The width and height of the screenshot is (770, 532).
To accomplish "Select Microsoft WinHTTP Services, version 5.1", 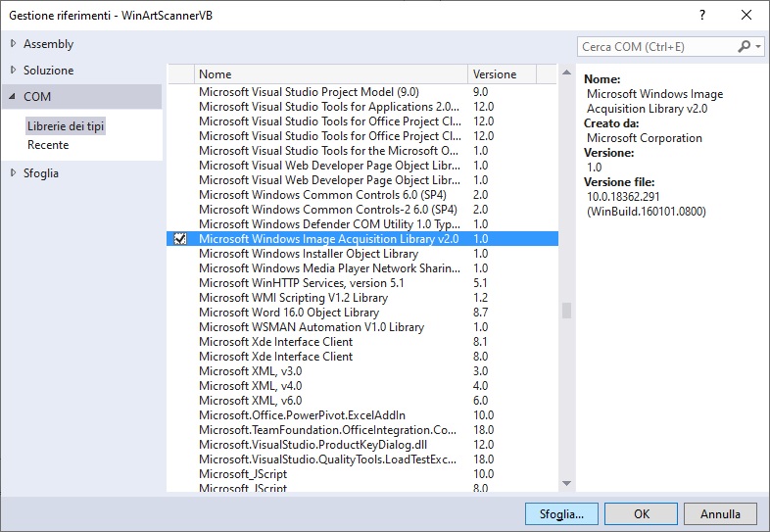I will pyautogui.click(x=362, y=283).
